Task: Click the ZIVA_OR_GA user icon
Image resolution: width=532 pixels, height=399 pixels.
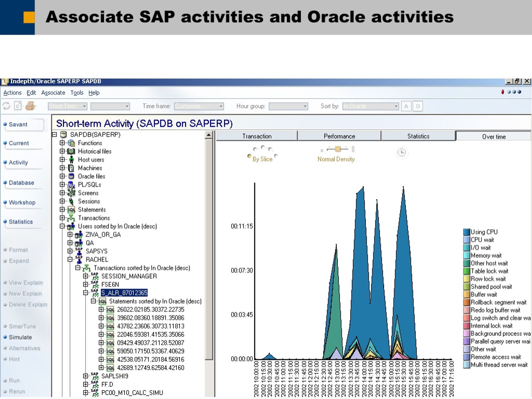Action: [x=79, y=234]
